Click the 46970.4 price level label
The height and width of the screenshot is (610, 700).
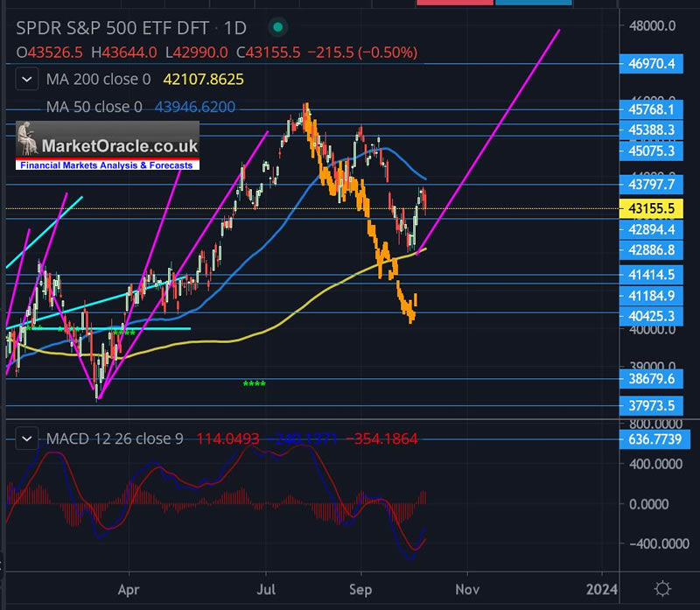(651, 63)
